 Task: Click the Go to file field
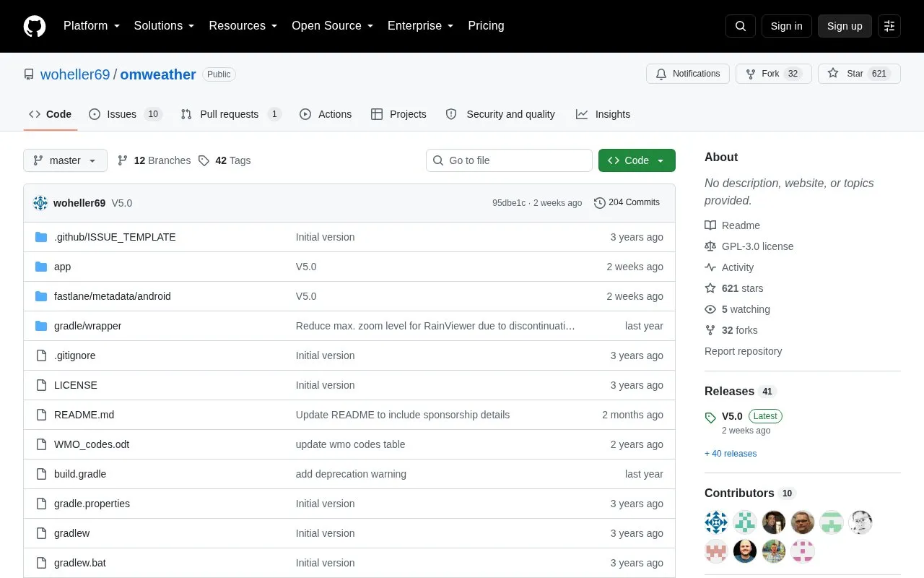[509, 160]
